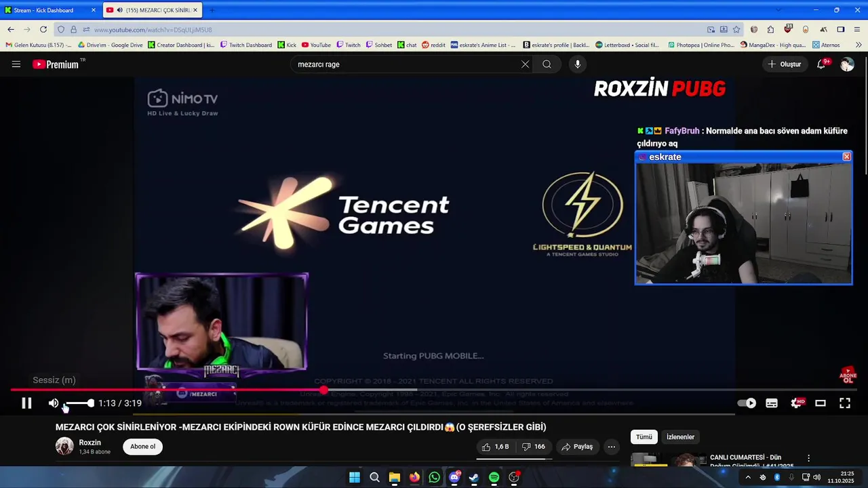Viewport: 868px width, 488px height.
Task: Bookmark this page with the star icon
Action: 736,30
